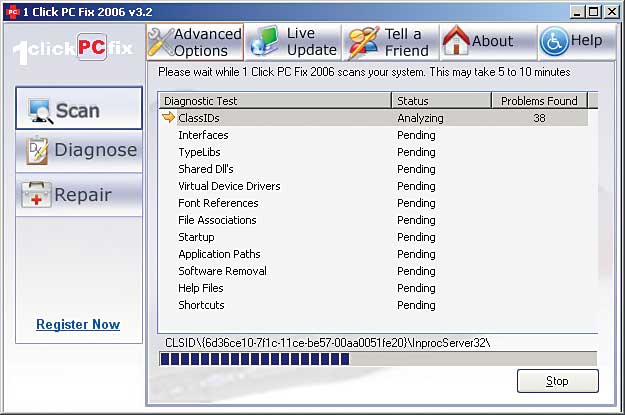Click the globe monitor Live Update icon
The image size is (625, 415).
click(x=265, y=41)
